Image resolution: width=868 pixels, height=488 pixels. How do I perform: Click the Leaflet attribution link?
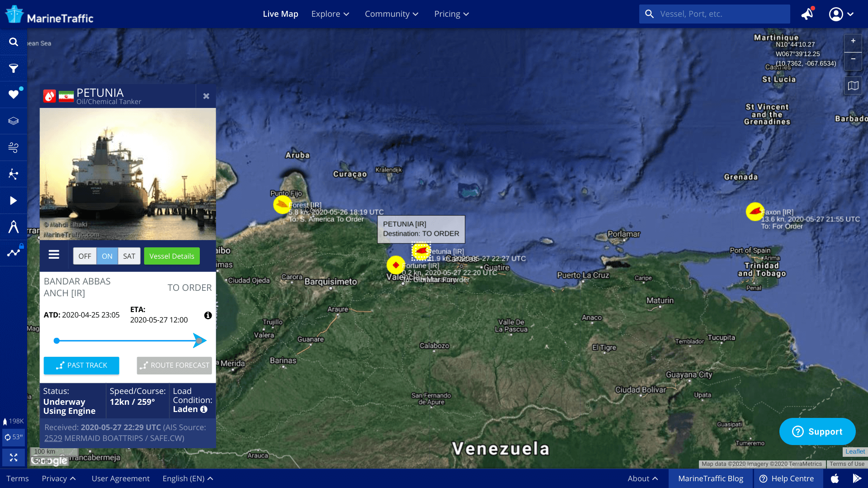[855, 451]
